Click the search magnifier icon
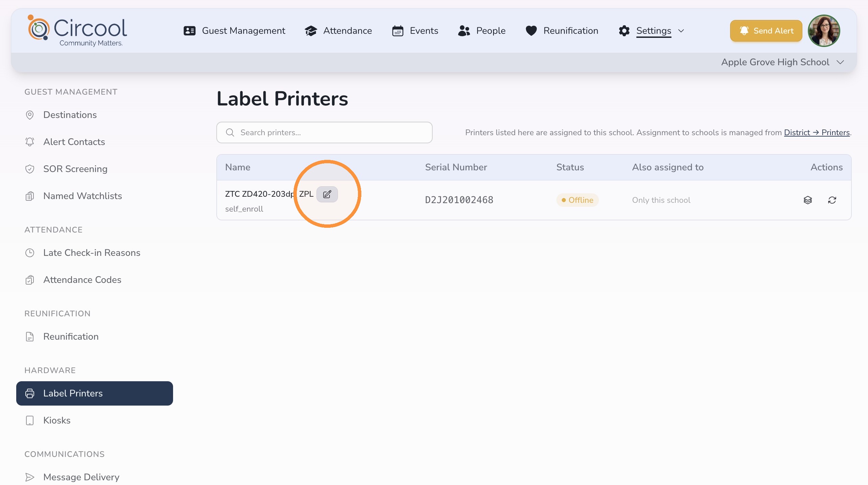Screen dimensions: 868x485 coord(230,132)
